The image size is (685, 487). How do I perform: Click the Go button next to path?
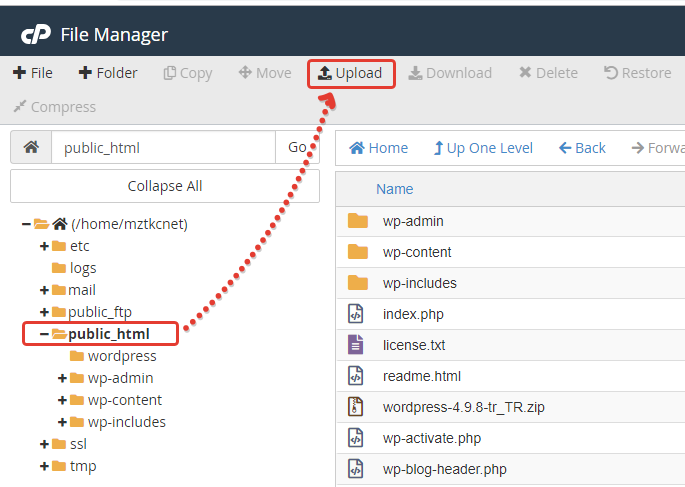pyautogui.click(x=297, y=148)
